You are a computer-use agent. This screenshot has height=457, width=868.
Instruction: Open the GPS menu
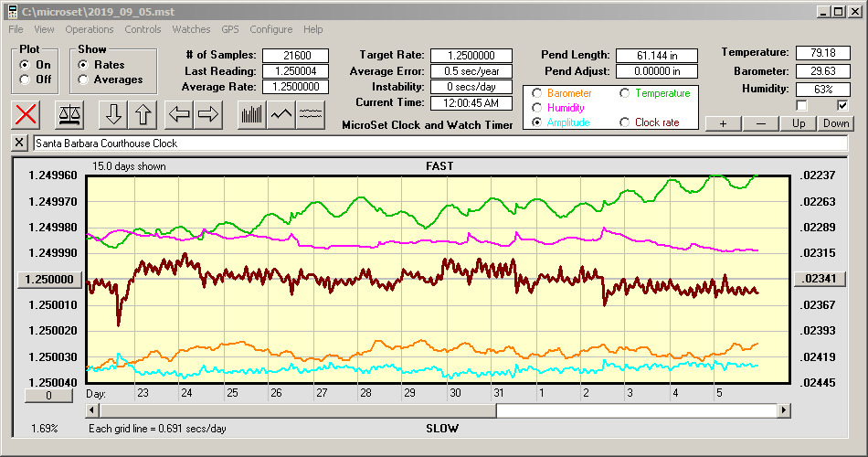click(230, 29)
